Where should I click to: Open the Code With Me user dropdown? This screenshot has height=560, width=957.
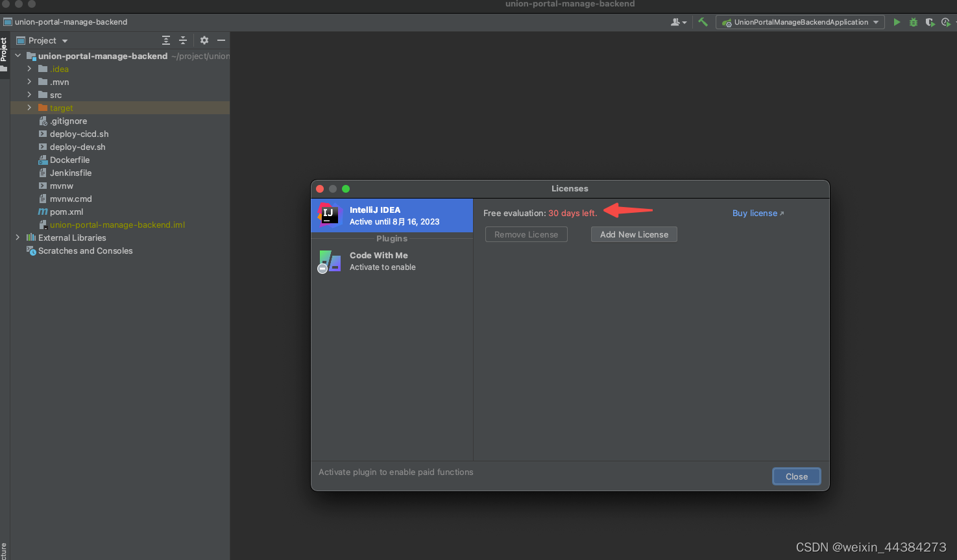(x=679, y=22)
